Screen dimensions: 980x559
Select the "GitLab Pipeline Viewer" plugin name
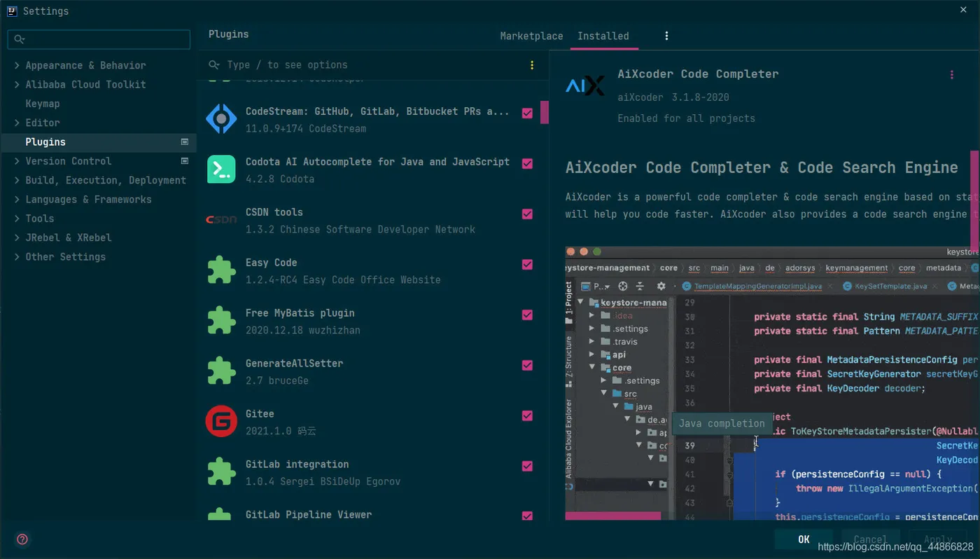point(309,515)
